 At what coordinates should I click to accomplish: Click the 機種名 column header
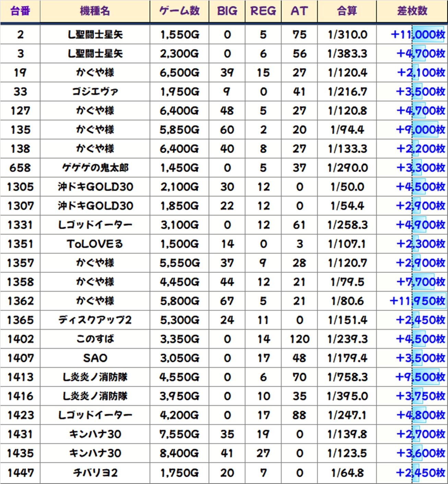tap(95, 11)
